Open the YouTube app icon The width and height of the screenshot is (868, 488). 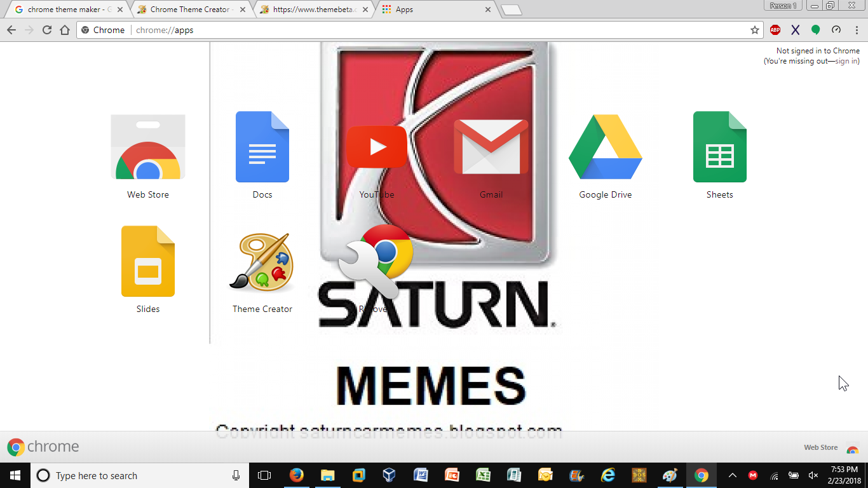pos(377,147)
